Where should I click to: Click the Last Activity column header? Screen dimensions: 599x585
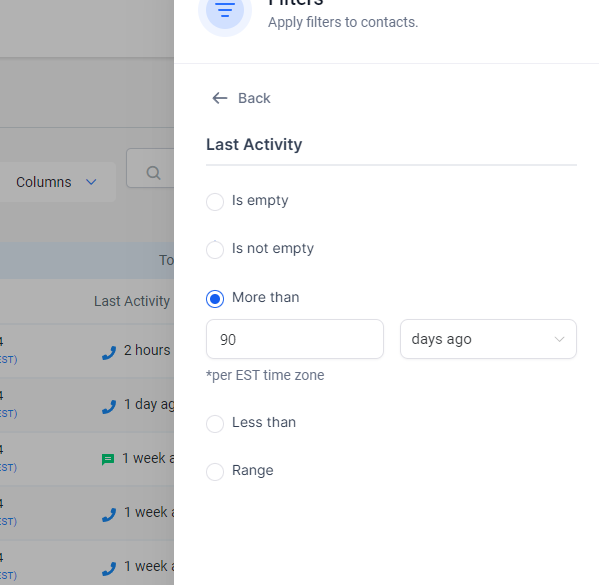tap(132, 301)
